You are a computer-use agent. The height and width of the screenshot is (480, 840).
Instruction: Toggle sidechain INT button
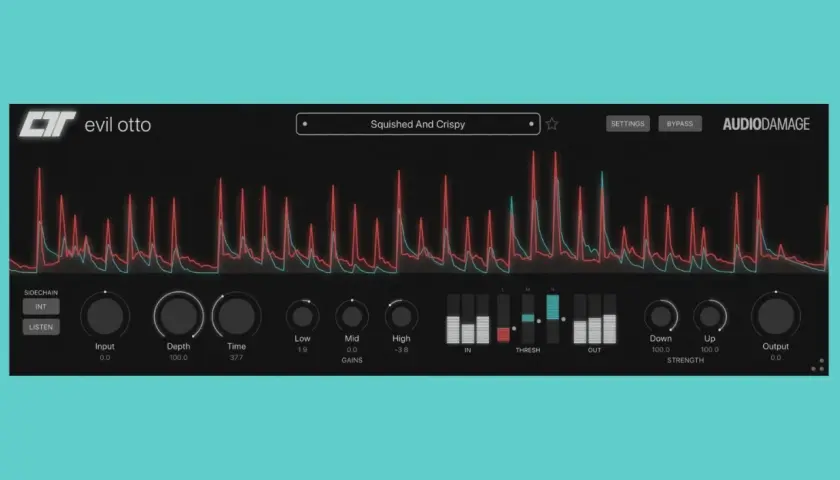(41, 307)
